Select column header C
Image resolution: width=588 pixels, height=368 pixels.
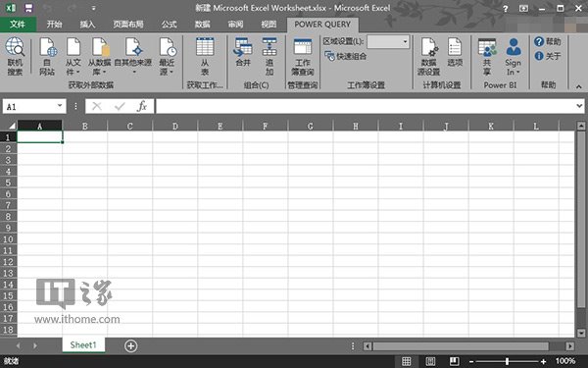pos(129,126)
